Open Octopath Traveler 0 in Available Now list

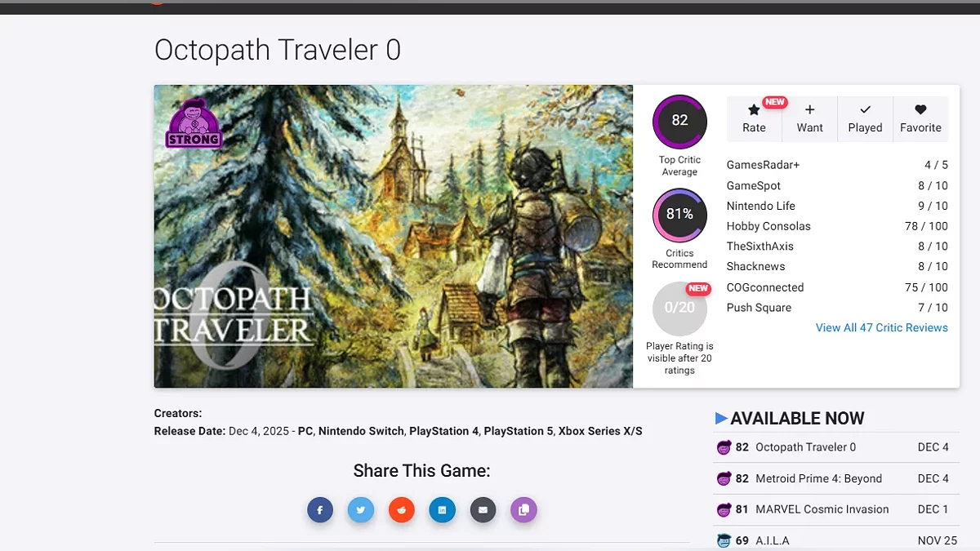[805, 447]
